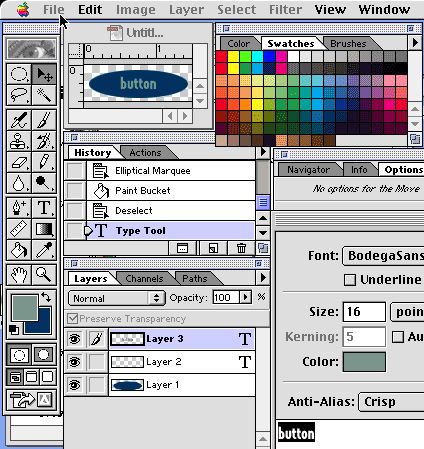Open the Font BodegaSans dropdown

point(383,256)
